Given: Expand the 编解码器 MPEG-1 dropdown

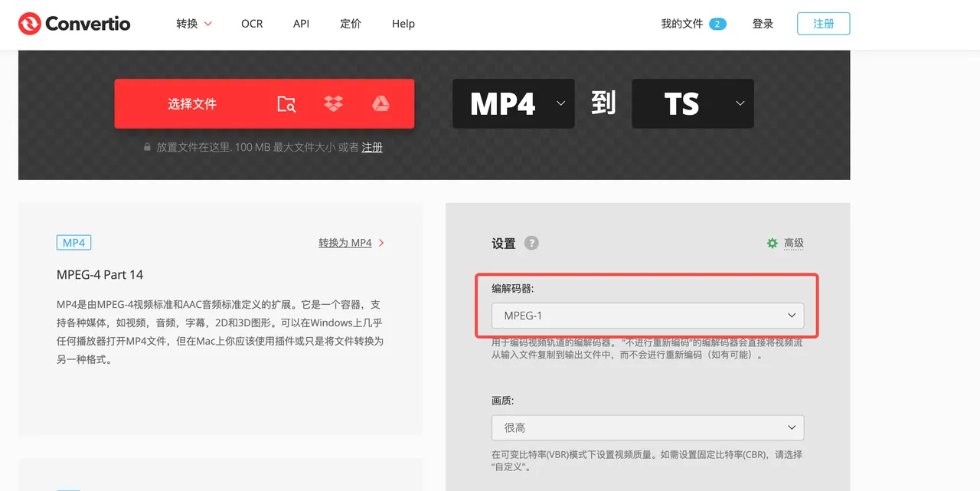Looking at the screenshot, I should coord(648,316).
